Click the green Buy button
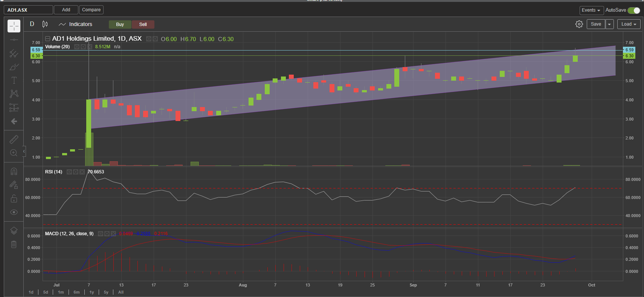The height and width of the screenshot is (297, 644). tap(120, 24)
